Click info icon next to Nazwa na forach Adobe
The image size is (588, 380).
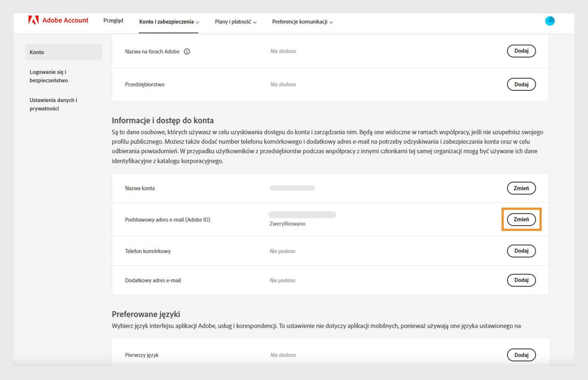187,51
